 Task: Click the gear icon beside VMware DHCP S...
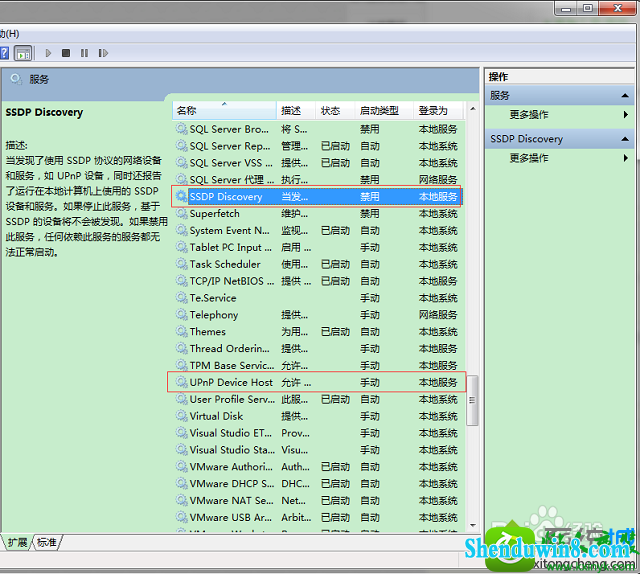click(182, 483)
